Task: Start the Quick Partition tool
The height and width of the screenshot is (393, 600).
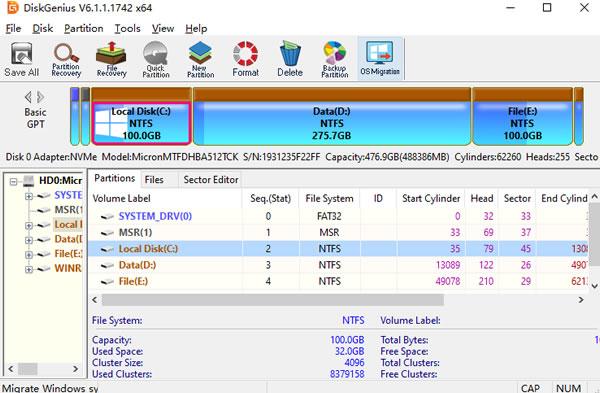Action: tap(155, 59)
